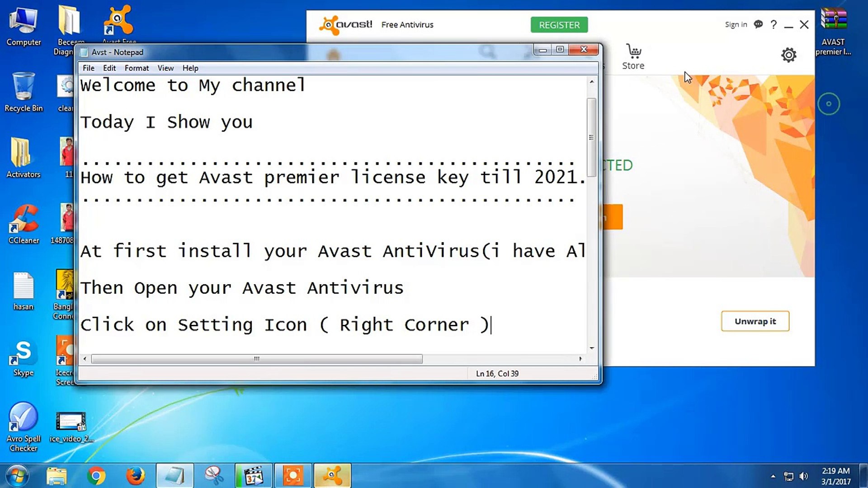
Task: Open Notepad Edit menu
Action: tap(109, 68)
